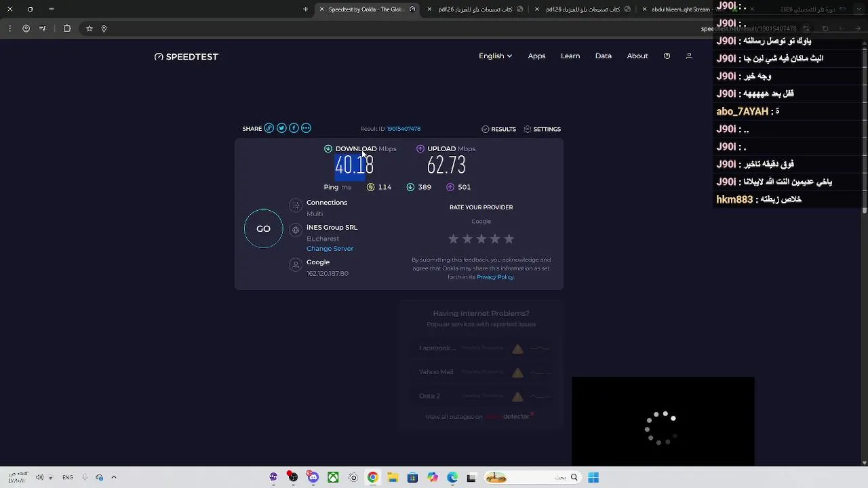Rate provider with the first star
The width and height of the screenshot is (868, 488).
[454, 239]
